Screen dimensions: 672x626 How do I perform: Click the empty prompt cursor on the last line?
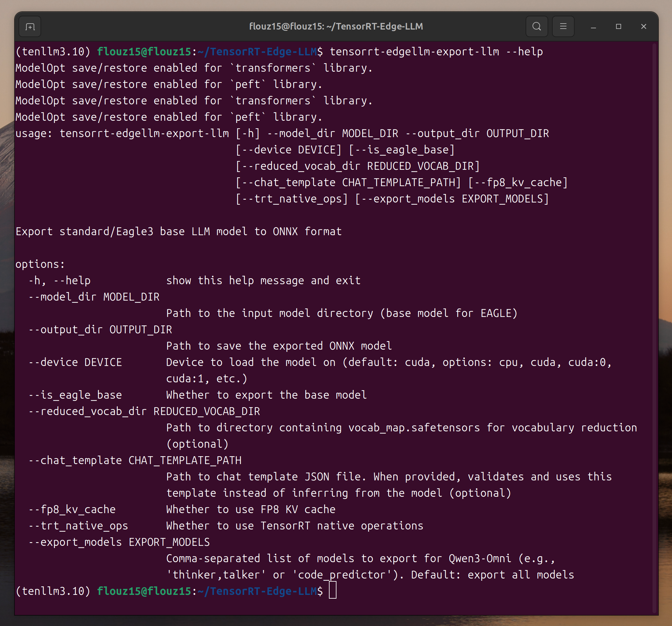coord(333,590)
